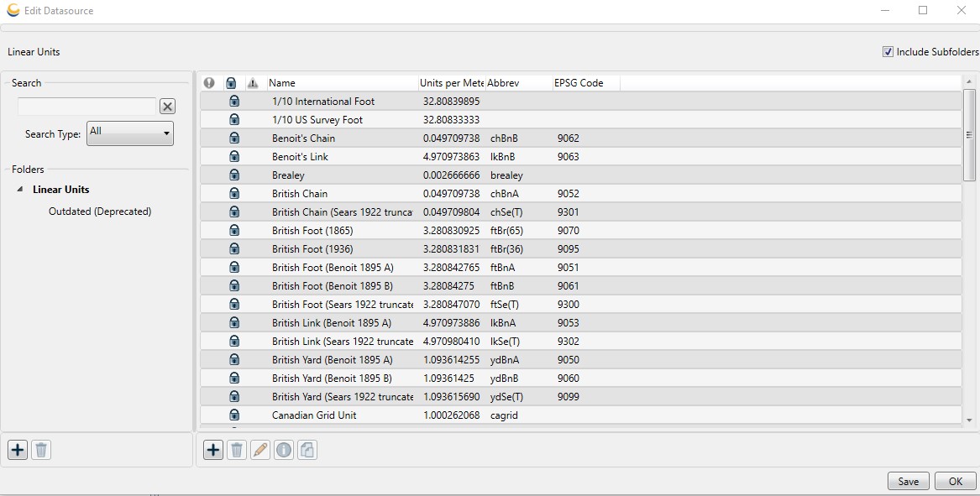Click the delete unit trash icon
980x496 pixels.
[237, 450]
